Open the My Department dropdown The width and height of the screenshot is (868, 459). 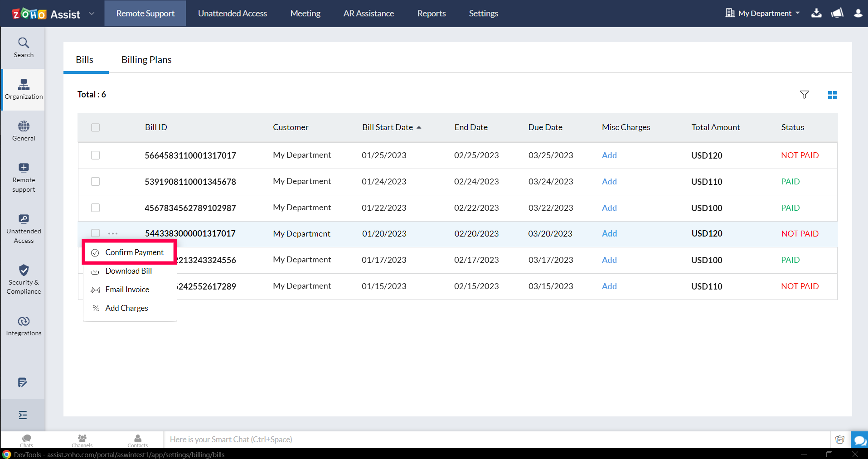tap(762, 13)
